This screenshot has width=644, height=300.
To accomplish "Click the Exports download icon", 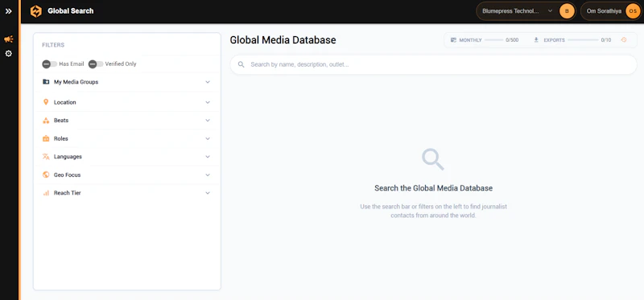I will point(536,40).
